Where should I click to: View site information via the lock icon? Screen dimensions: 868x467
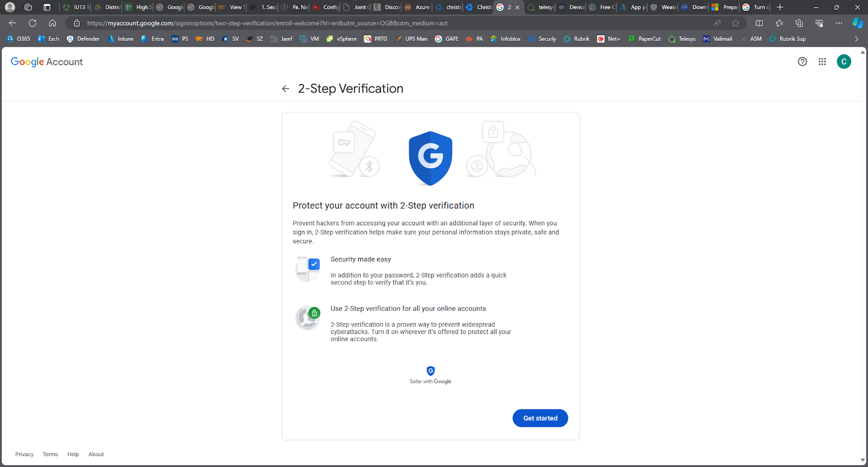coord(76,23)
